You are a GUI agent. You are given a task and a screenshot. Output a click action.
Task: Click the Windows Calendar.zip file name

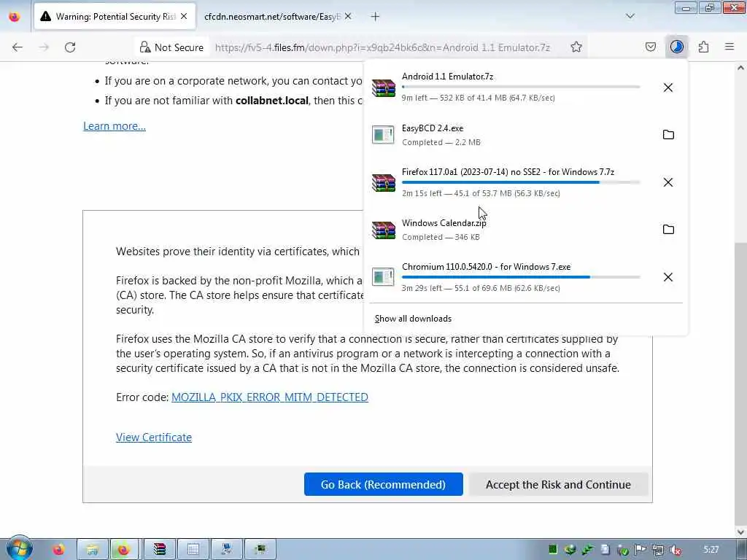pyautogui.click(x=444, y=223)
